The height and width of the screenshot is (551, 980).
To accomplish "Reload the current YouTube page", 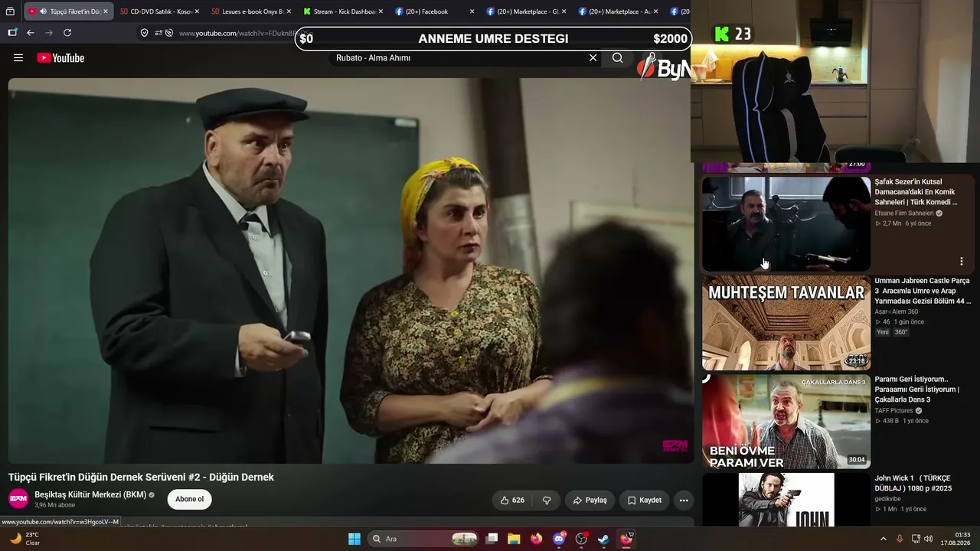I will (67, 33).
